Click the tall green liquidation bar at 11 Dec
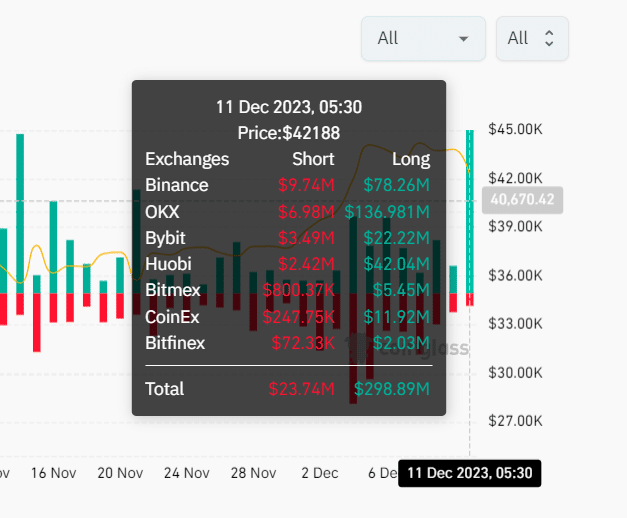Image resolution: width=627 pixels, height=518 pixels. coord(470,212)
